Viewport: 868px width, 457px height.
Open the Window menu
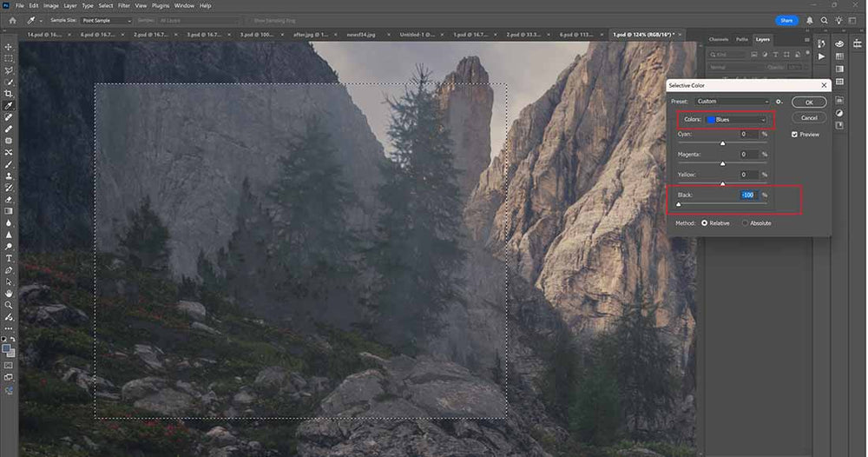tap(184, 5)
